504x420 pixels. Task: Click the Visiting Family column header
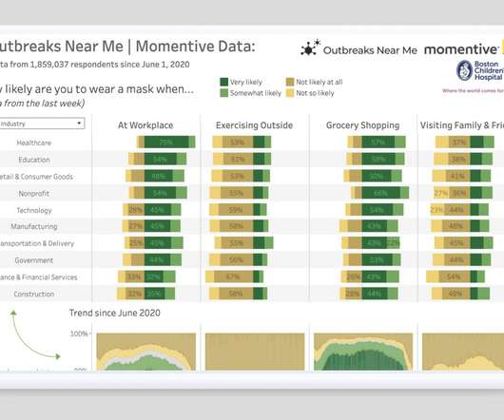[462, 125]
